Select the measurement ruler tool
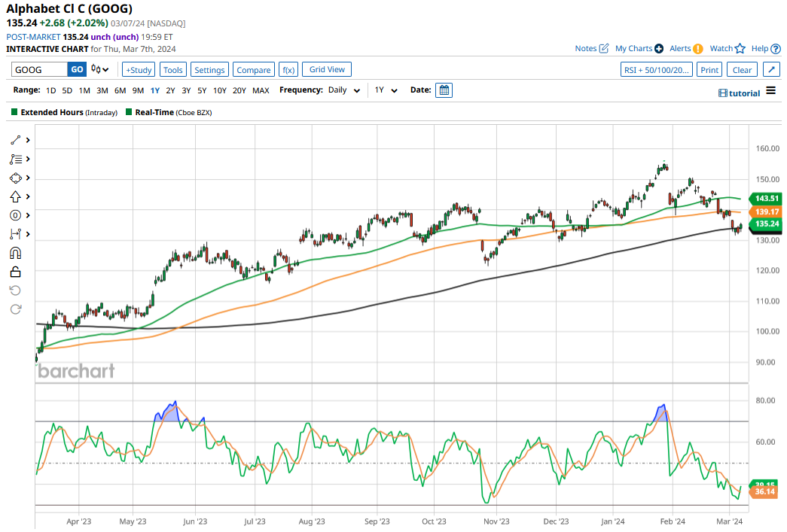This screenshot has height=532, width=787. coord(16,234)
